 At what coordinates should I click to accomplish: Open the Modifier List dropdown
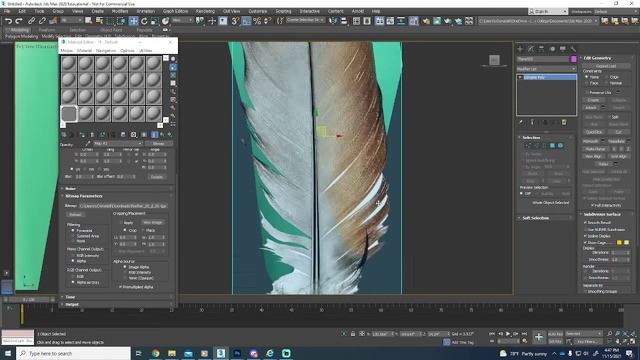[546, 69]
